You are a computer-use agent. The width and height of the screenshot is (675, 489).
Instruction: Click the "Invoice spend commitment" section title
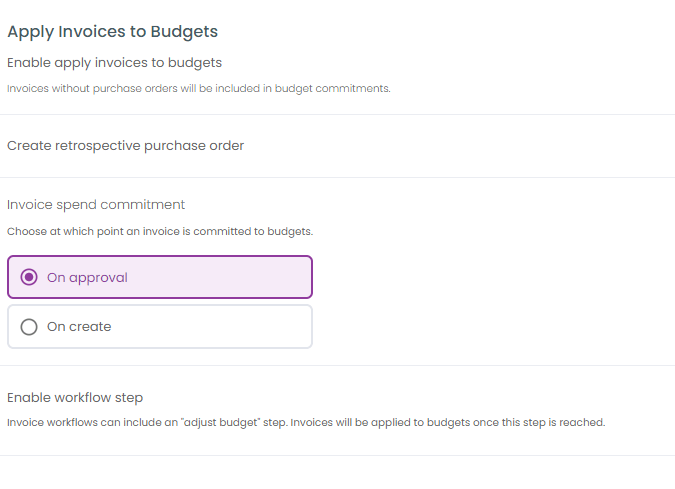[x=96, y=204]
